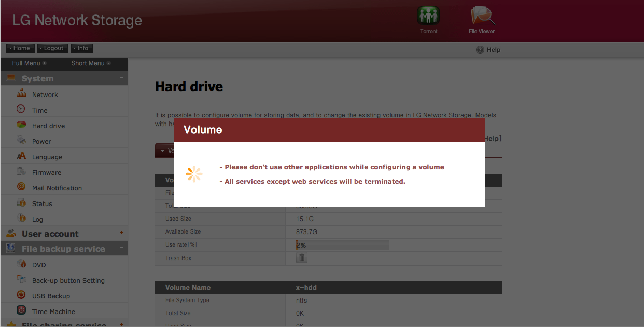
Task: Click the Trash Box bin icon
Action: 302,257
